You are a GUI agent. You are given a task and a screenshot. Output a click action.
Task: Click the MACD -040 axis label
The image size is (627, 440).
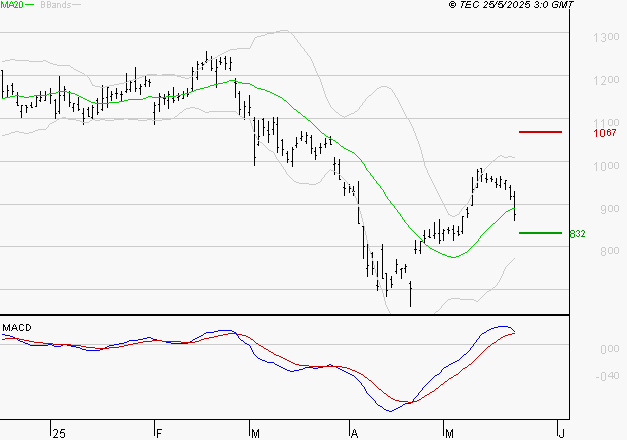pos(607,376)
